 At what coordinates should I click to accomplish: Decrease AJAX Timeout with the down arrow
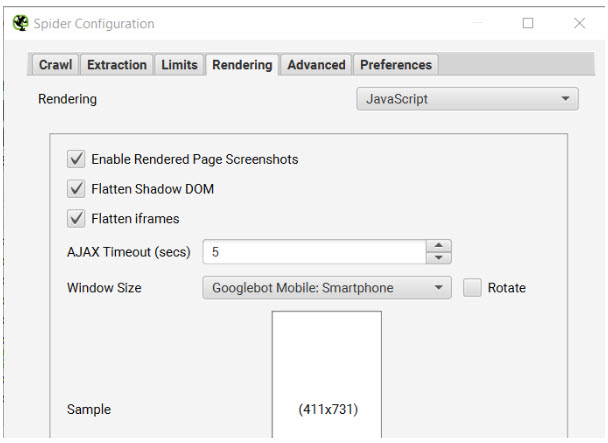click(439, 258)
